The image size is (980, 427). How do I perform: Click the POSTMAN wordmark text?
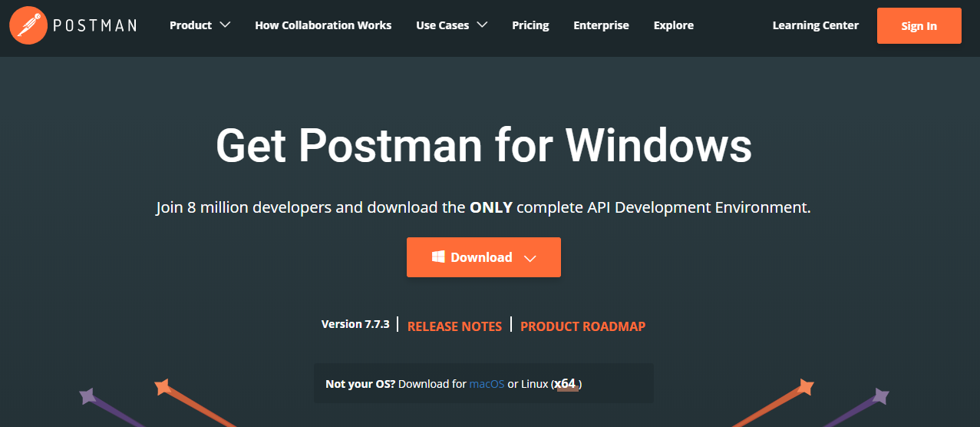coord(95,25)
